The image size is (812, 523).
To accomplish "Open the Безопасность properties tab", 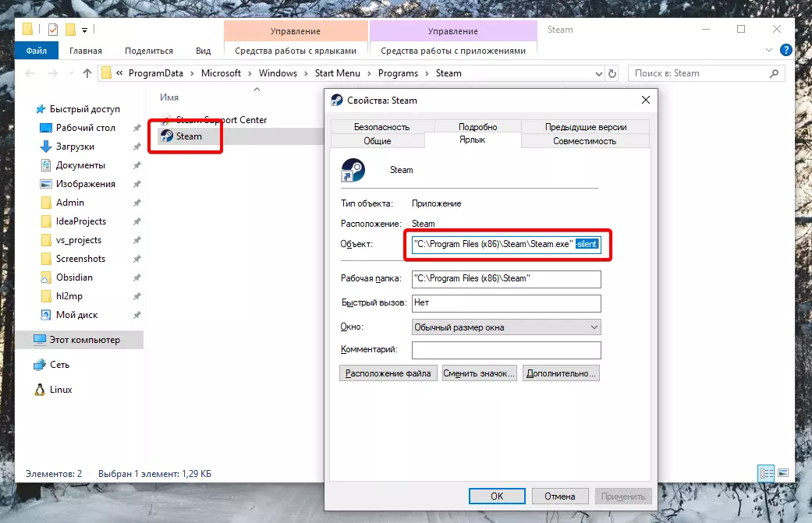I will click(382, 127).
